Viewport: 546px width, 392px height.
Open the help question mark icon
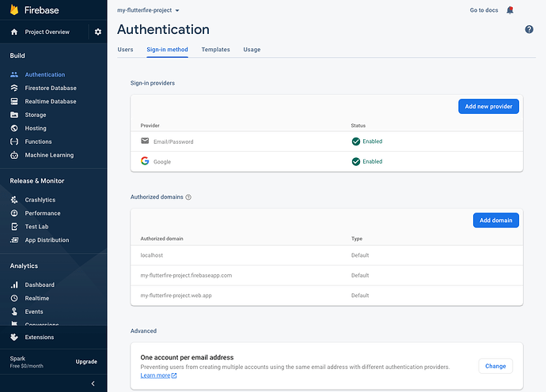click(529, 29)
